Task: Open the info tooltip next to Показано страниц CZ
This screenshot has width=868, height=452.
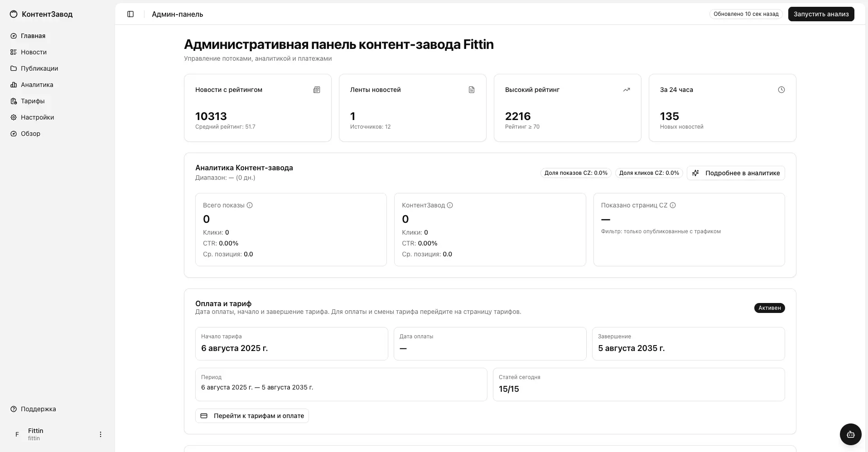Action: (673, 205)
